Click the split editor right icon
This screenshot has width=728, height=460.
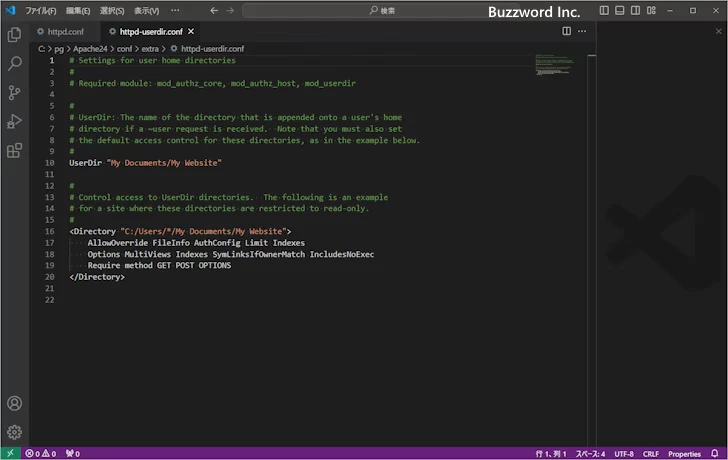point(567,32)
